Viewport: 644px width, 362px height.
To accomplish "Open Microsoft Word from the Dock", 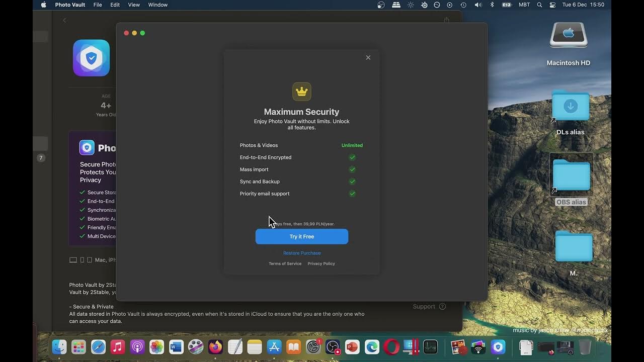I will pos(176,346).
